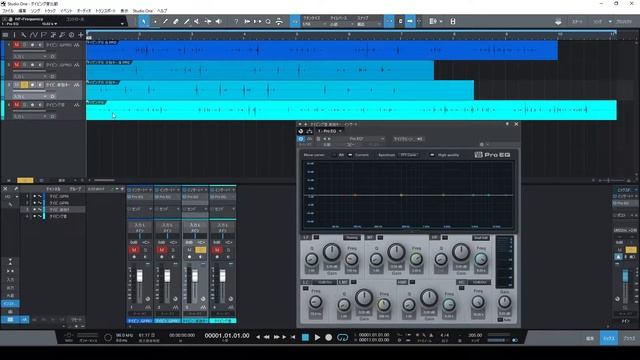Toggle the High quality option in Pro EQ
Image resolution: width=640 pixels, height=360 pixels.
[x=432, y=155]
